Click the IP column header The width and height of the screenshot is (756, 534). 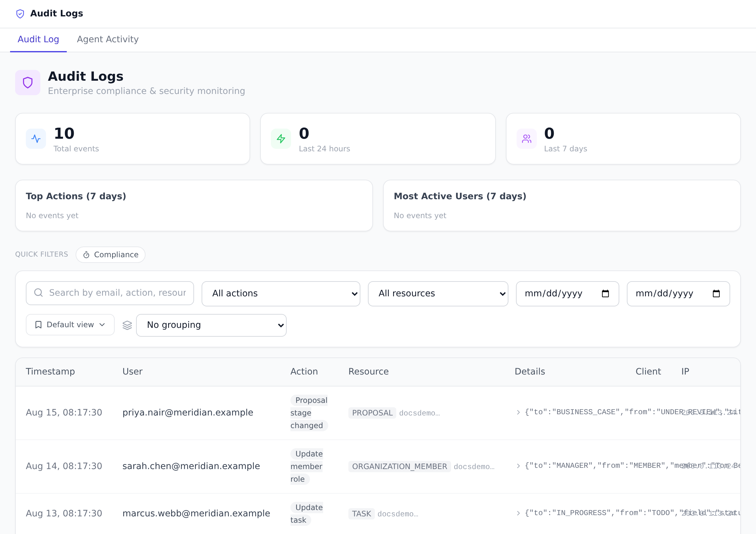[685, 372]
